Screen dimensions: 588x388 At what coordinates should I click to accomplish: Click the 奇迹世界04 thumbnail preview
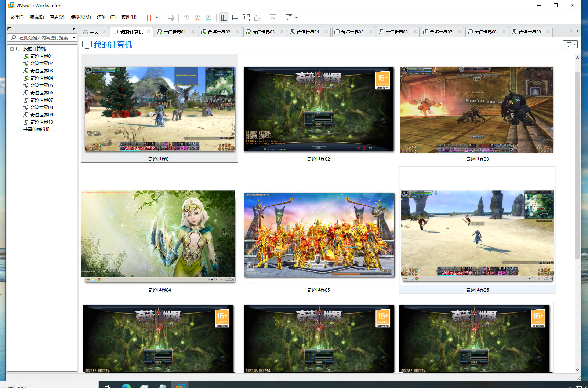tap(158, 236)
